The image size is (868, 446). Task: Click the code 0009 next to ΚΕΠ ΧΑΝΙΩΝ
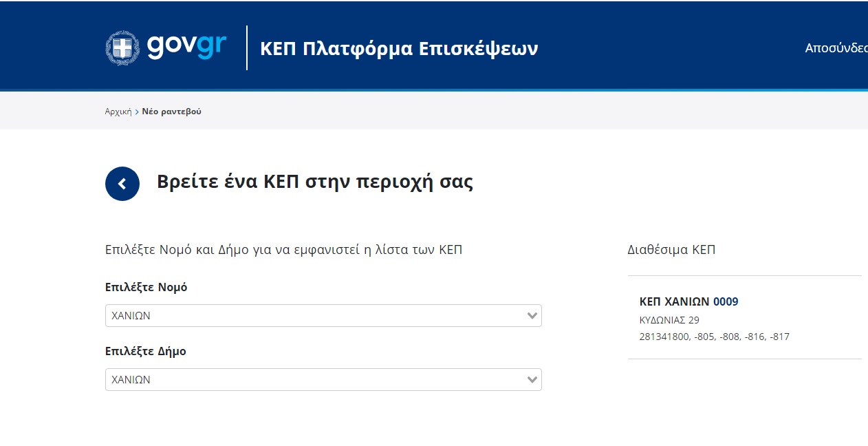[x=726, y=301]
